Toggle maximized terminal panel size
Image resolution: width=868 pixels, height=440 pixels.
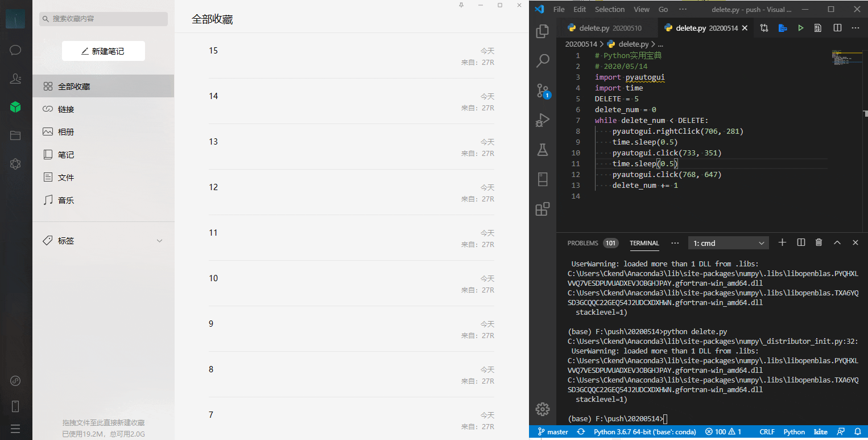point(837,242)
